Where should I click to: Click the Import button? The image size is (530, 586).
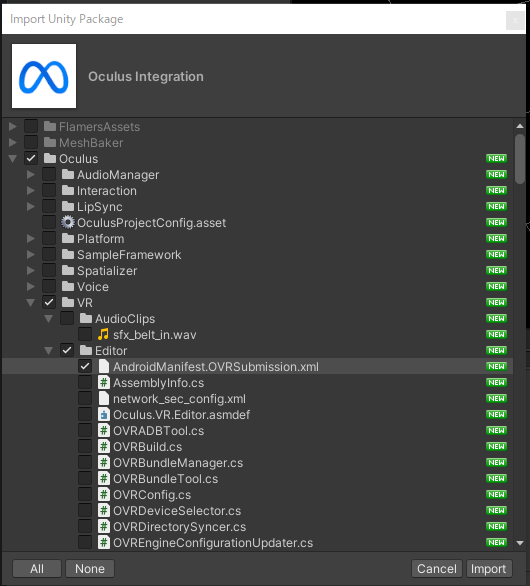pyautogui.click(x=489, y=568)
